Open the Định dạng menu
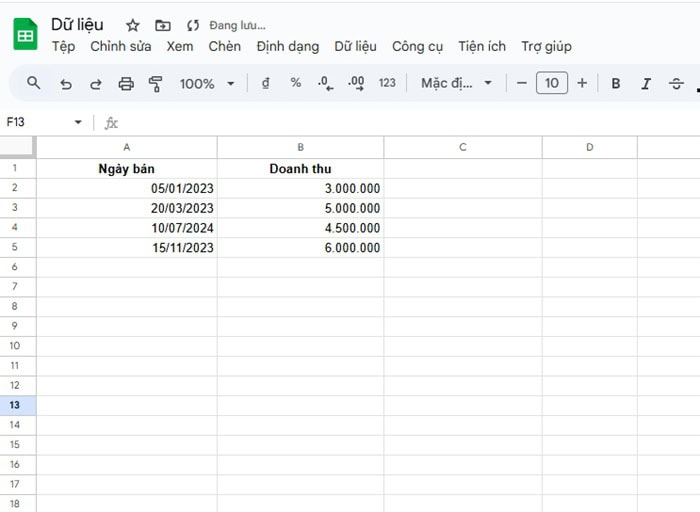Screen dimensions: 700x512 (287, 46)
